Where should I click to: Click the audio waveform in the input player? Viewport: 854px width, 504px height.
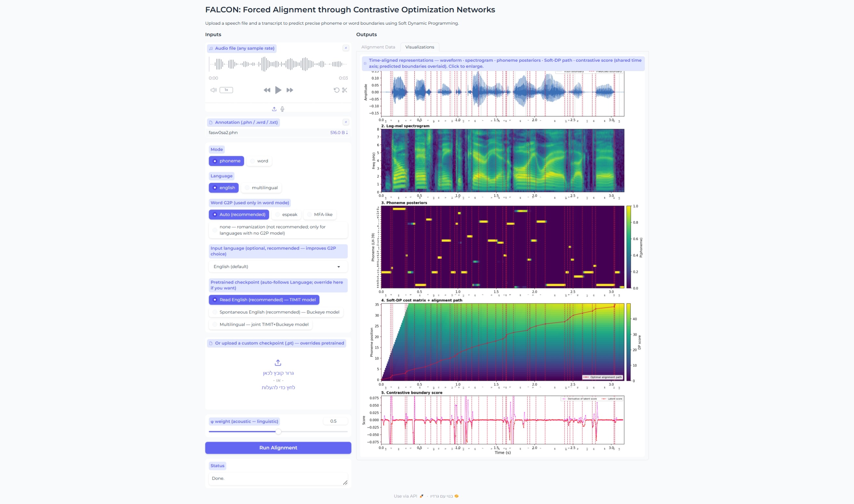click(278, 64)
